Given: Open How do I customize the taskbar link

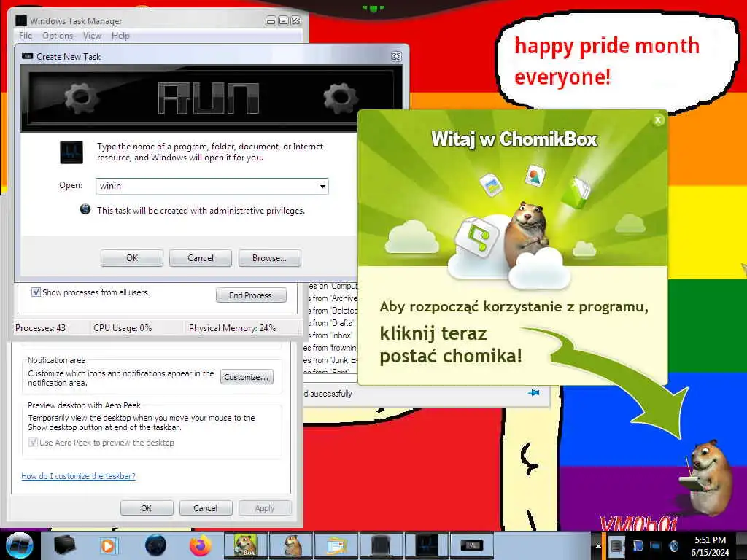Looking at the screenshot, I should pos(78,475).
